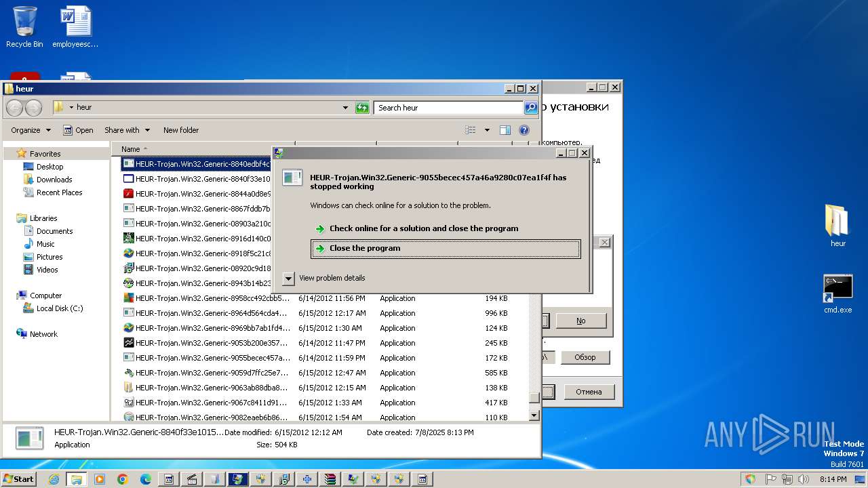Open Explorer help icon
This screenshot has height=488, width=868.
(524, 130)
